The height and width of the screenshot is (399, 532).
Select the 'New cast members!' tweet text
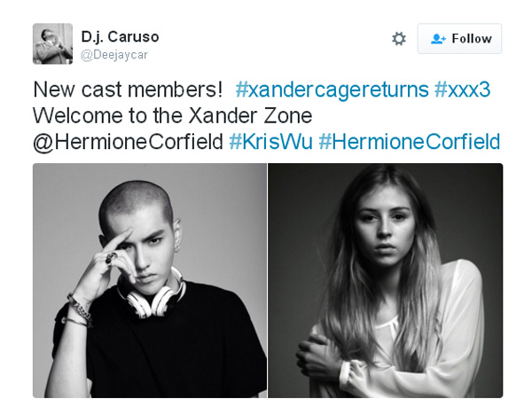point(128,90)
